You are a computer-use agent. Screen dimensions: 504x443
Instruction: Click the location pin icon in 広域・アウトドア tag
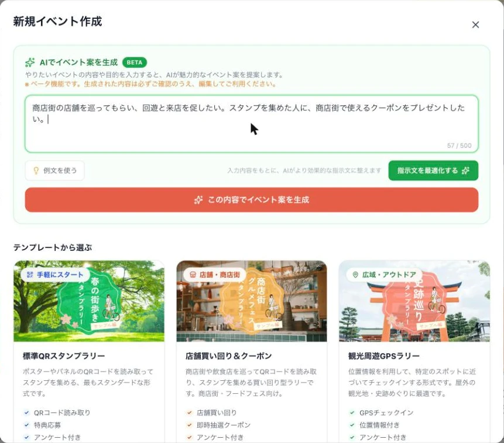[355, 275]
